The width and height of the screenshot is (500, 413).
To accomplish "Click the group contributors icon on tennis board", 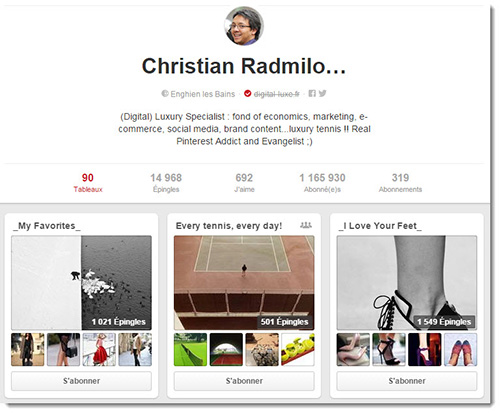I will [x=306, y=225].
